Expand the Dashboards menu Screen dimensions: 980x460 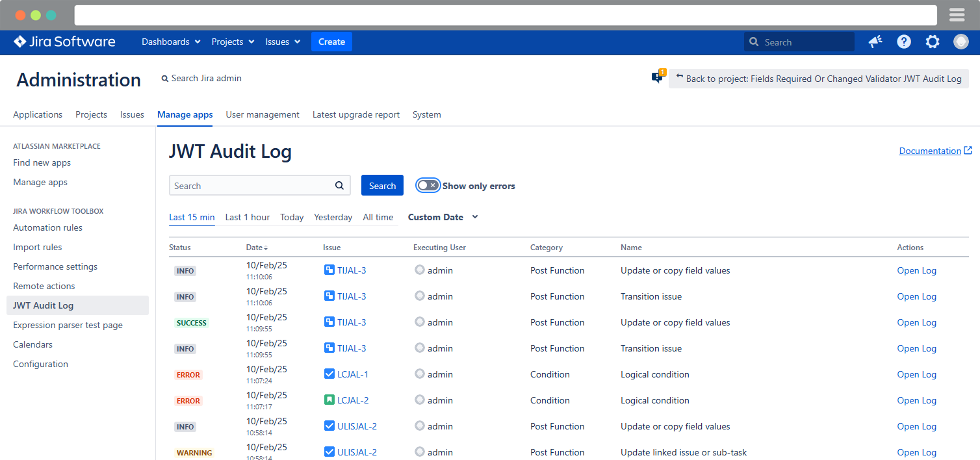(x=171, y=42)
